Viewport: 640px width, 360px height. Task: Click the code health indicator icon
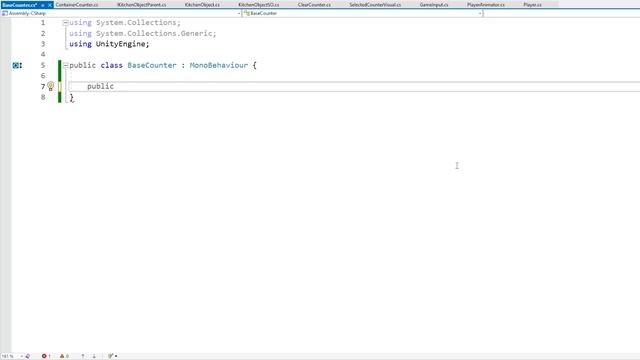28,356
